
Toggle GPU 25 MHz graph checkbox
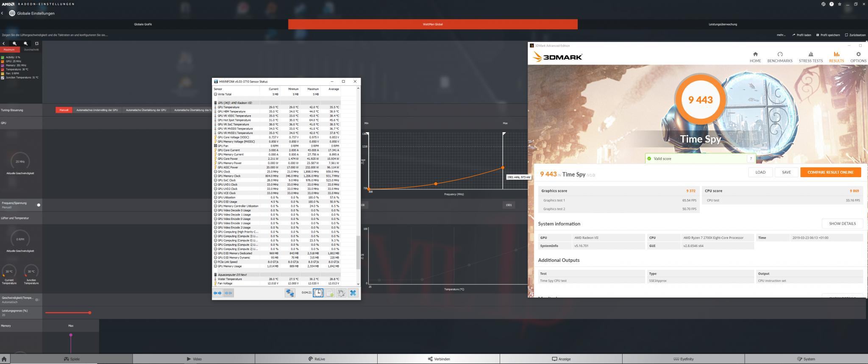3,61
